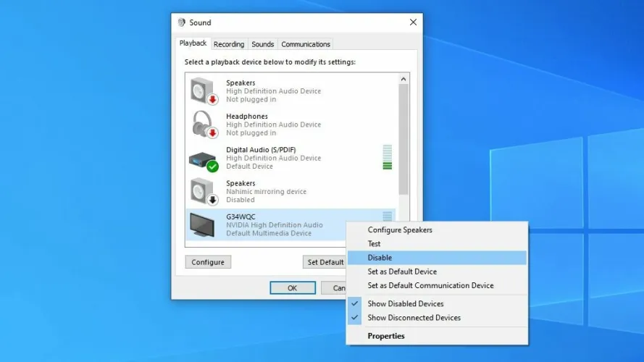The width and height of the screenshot is (644, 362).
Task: Toggle Show Disabled Devices checkmark
Action: (x=355, y=304)
